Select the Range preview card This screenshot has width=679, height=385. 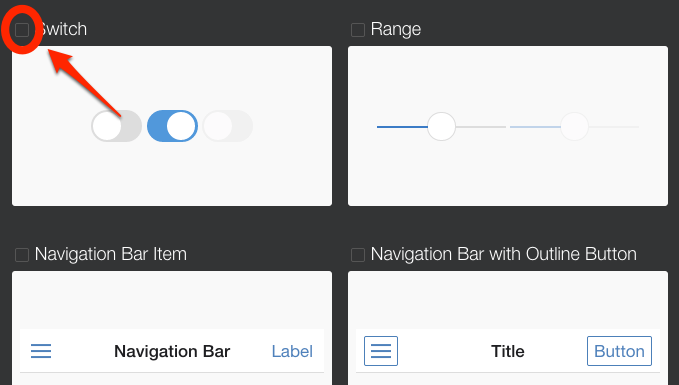point(508,126)
